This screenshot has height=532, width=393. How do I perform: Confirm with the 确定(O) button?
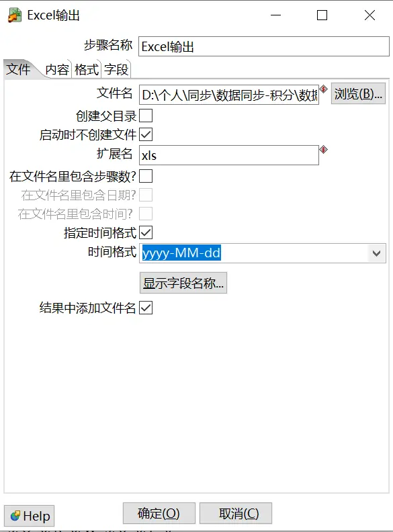click(x=159, y=513)
